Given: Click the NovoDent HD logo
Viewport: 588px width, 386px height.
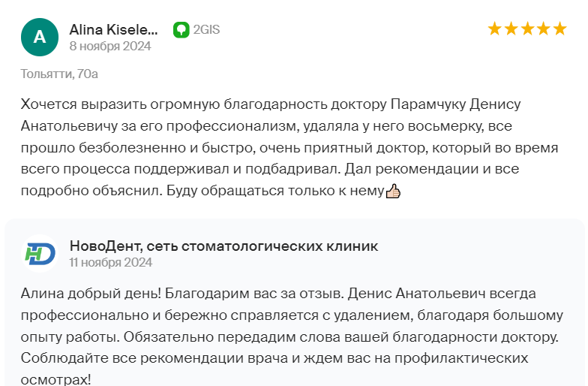Looking at the screenshot, I should (x=40, y=254).
